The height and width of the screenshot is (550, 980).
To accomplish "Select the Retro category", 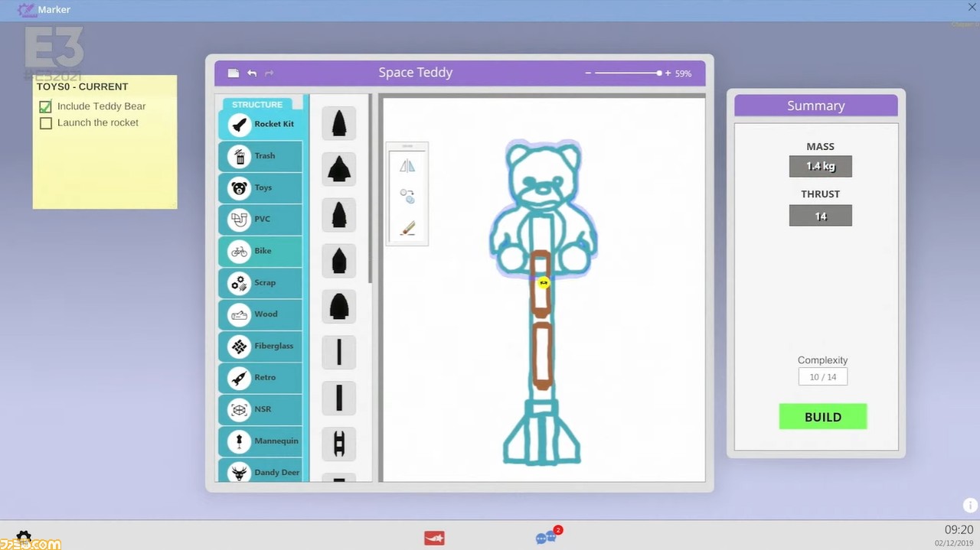I will pyautogui.click(x=260, y=378).
